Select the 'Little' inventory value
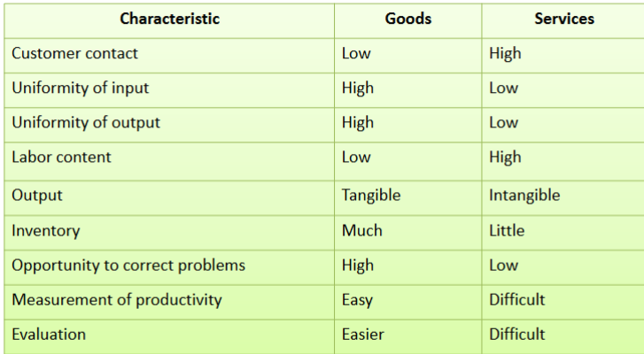Screen dimensions: 644x354 [x=507, y=231]
